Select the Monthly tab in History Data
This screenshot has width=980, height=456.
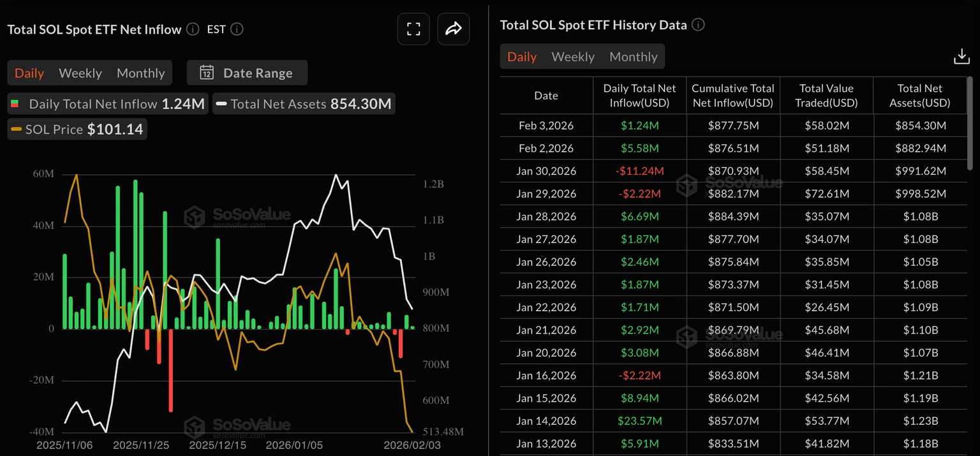[632, 56]
